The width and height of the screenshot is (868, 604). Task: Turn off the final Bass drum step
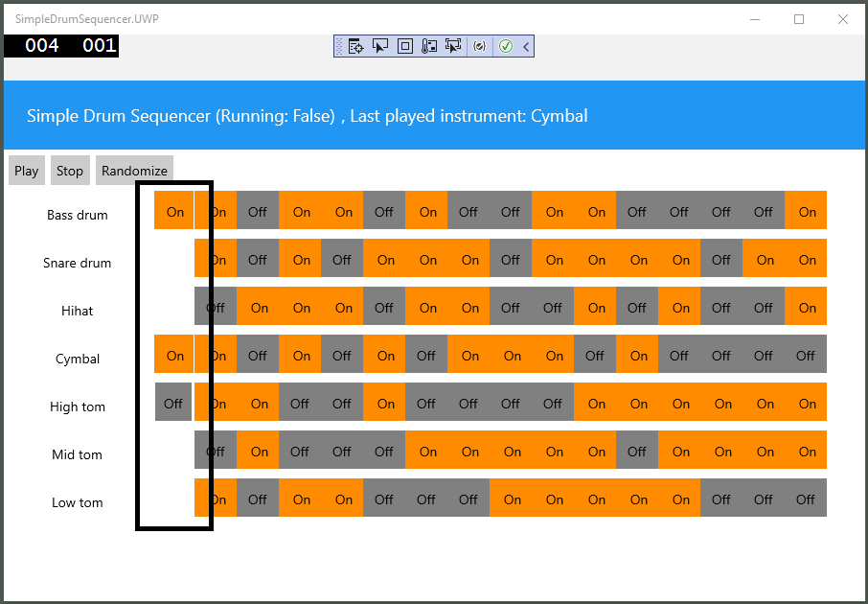806,210
